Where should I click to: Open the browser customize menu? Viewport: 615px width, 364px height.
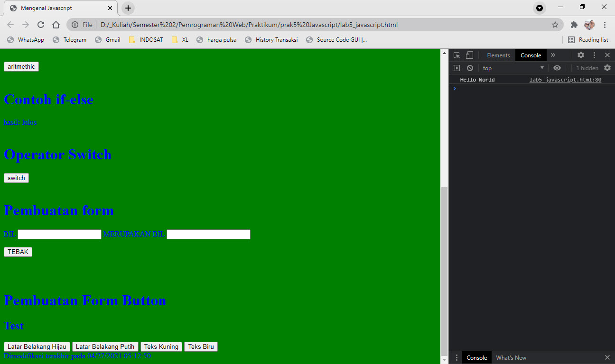tap(606, 25)
